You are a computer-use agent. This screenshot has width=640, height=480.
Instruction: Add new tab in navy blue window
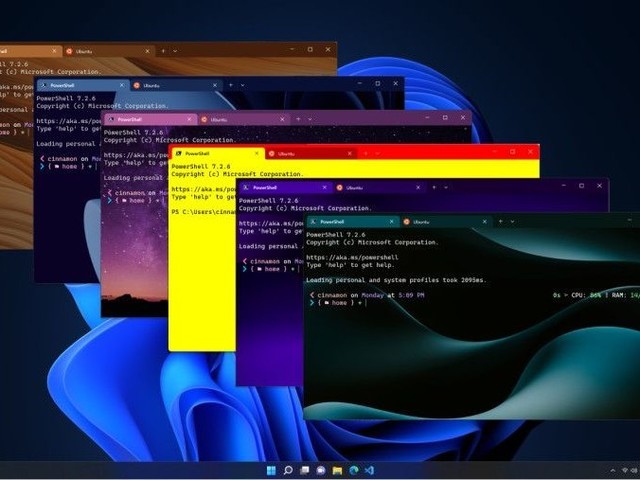coord(231,85)
